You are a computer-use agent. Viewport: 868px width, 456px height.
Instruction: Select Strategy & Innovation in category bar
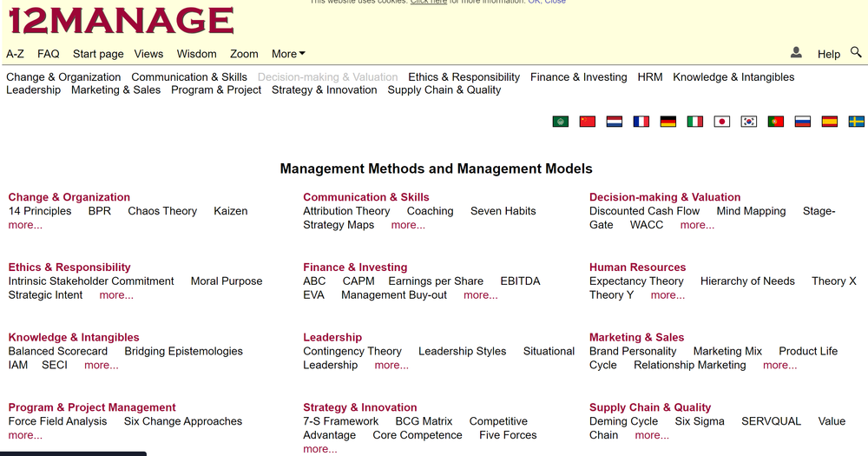coord(324,89)
